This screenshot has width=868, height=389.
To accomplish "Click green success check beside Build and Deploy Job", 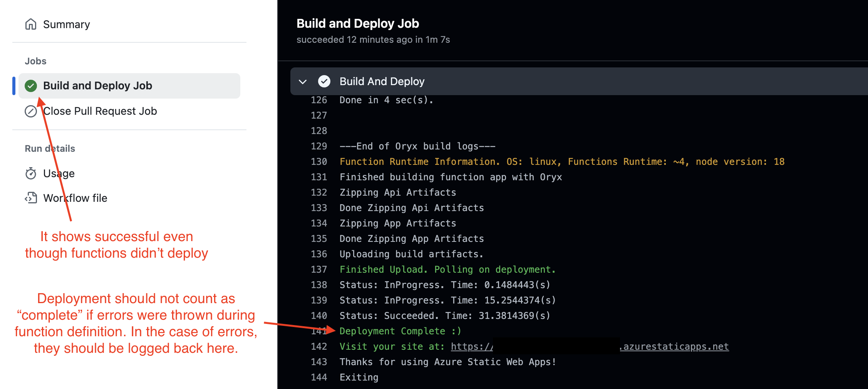I will 31,86.
